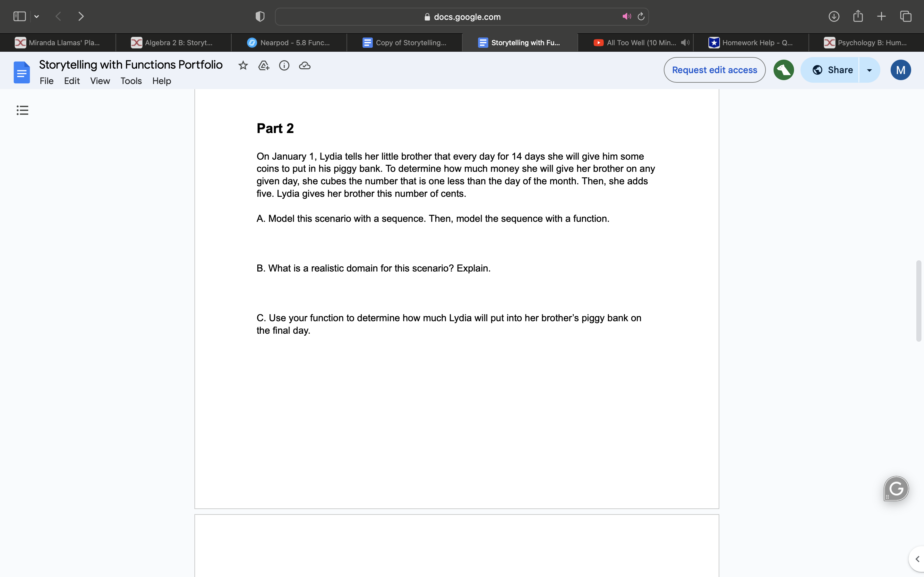Image resolution: width=924 pixels, height=577 pixels.
Task: Report an issue using the warning icon
Action: (x=263, y=65)
